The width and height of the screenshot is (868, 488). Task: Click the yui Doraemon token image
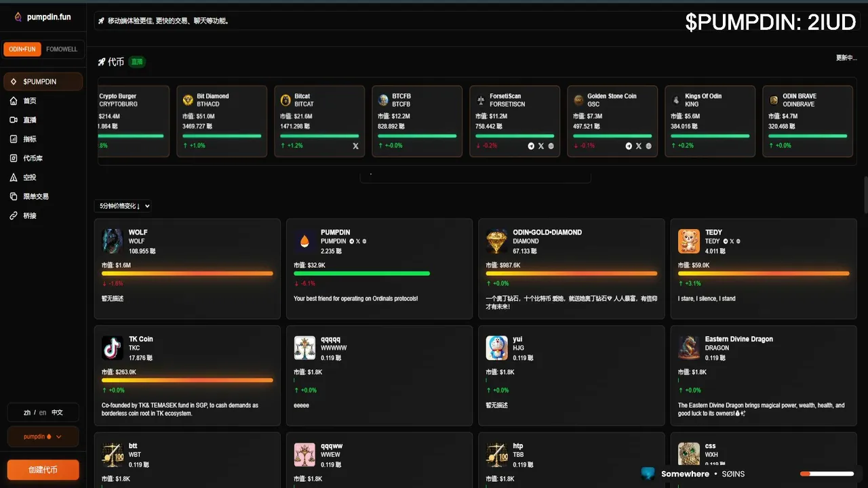point(497,348)
